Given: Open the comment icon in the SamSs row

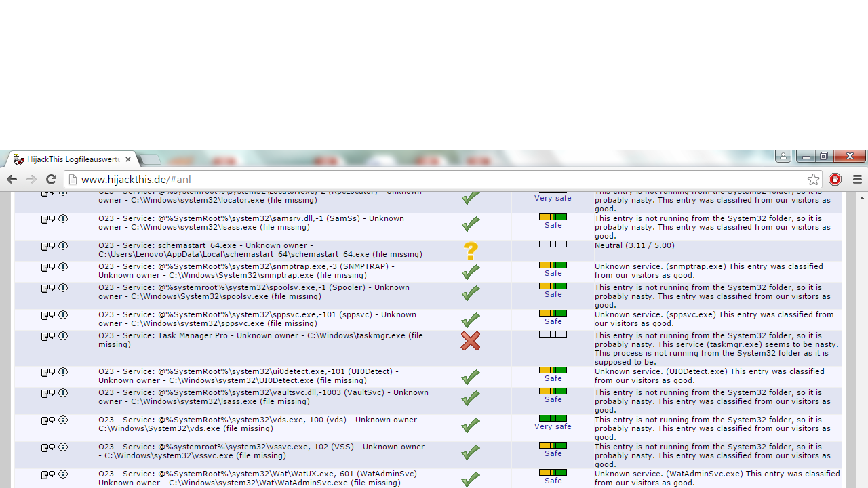Looking at the screenshot, I should click(48, 219).
